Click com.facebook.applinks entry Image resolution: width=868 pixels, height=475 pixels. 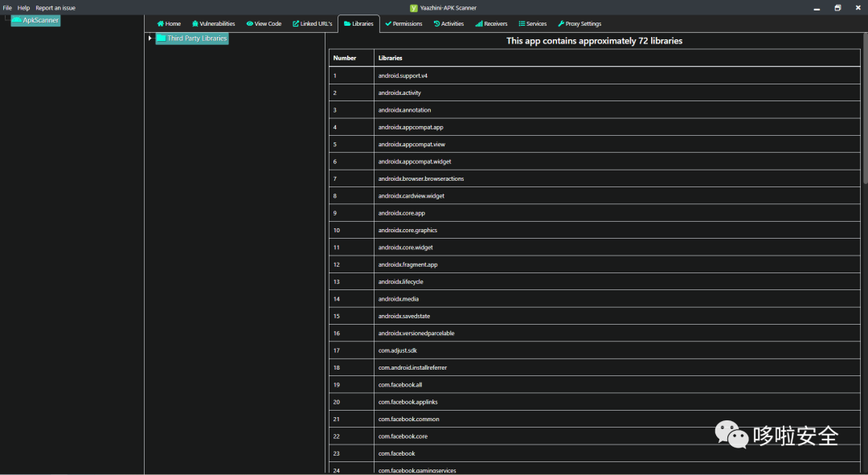[407, 402]
